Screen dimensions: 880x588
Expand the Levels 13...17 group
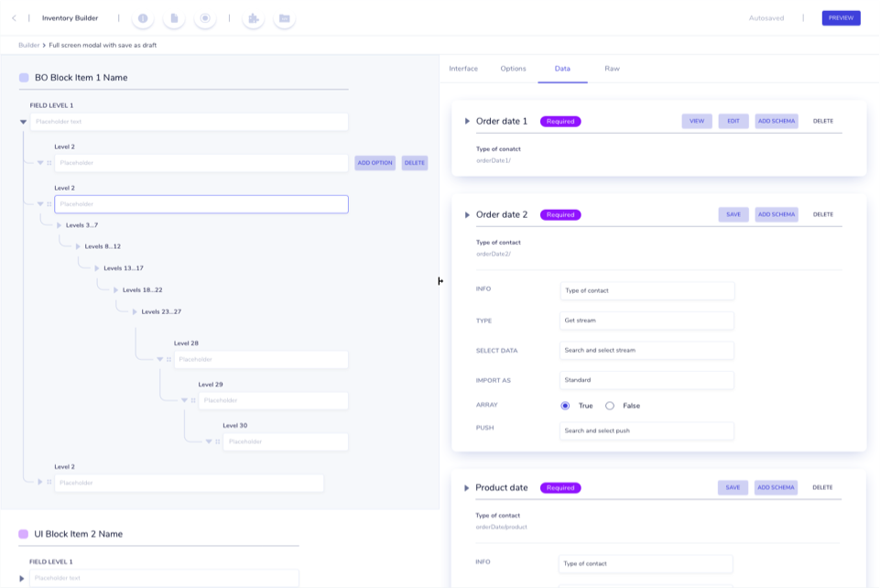click(x=97, y=268)
